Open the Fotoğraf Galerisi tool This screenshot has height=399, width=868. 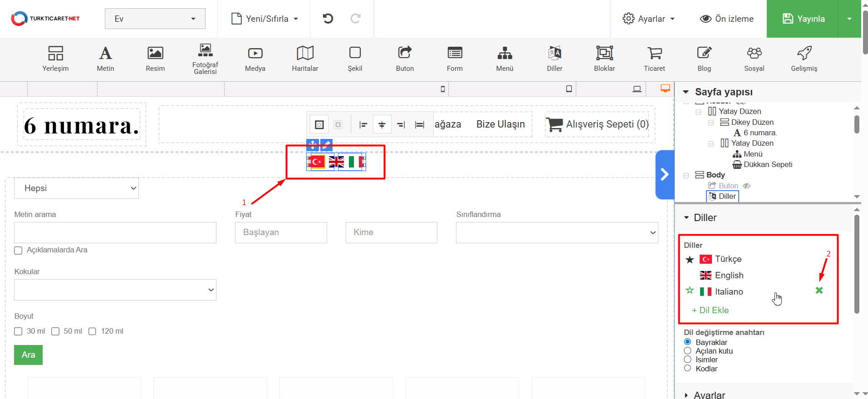pyautogui.click(x=205, y=59)
